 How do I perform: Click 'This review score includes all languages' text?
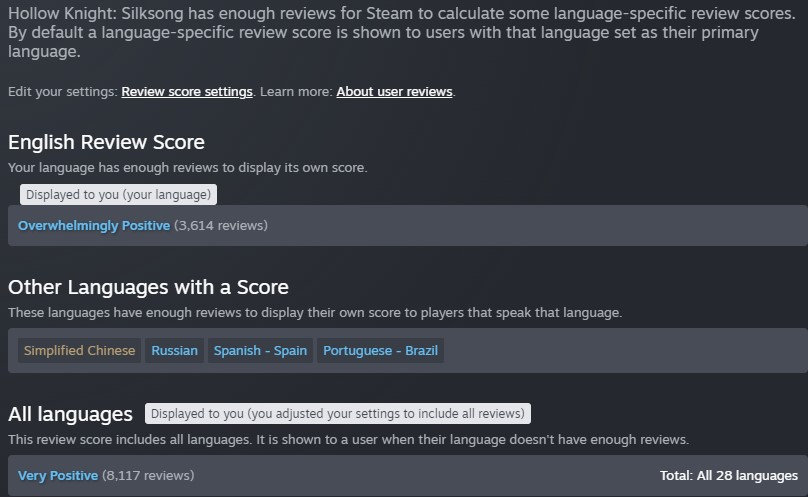click(x=348, y=440)
